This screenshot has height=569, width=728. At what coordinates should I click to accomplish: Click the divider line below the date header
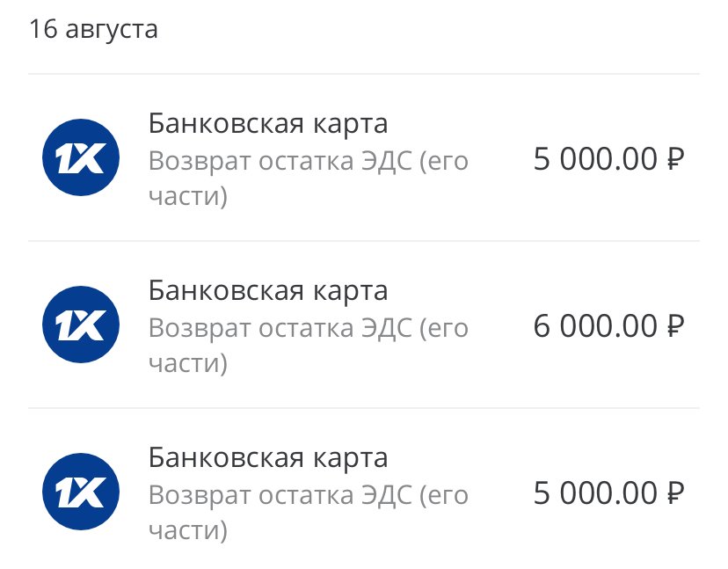(x=364, y=74)
